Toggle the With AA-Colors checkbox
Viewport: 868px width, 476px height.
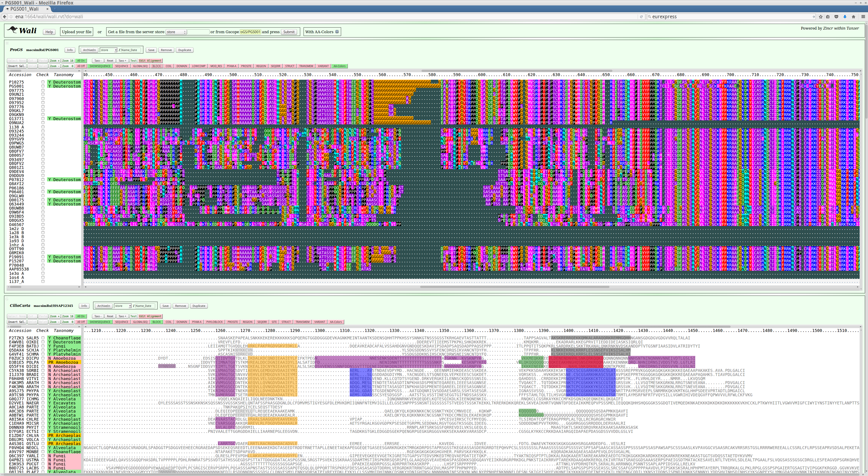[x=337, y=32]
